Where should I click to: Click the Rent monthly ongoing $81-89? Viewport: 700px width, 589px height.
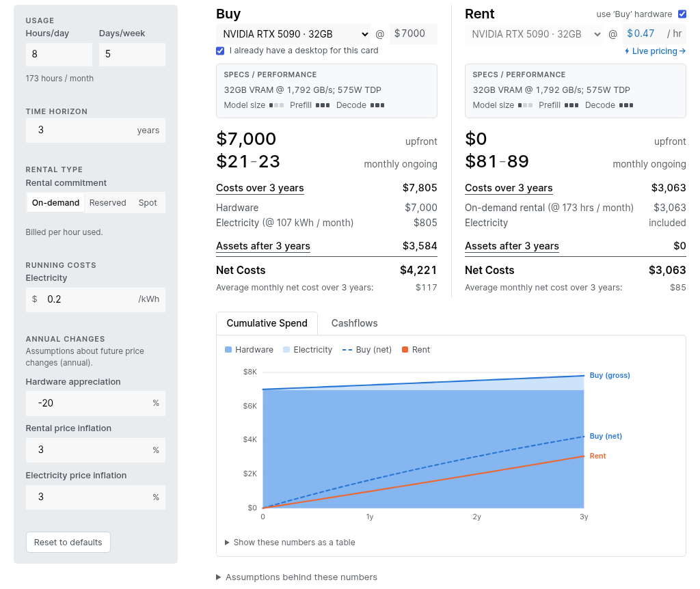coord(497,161)
